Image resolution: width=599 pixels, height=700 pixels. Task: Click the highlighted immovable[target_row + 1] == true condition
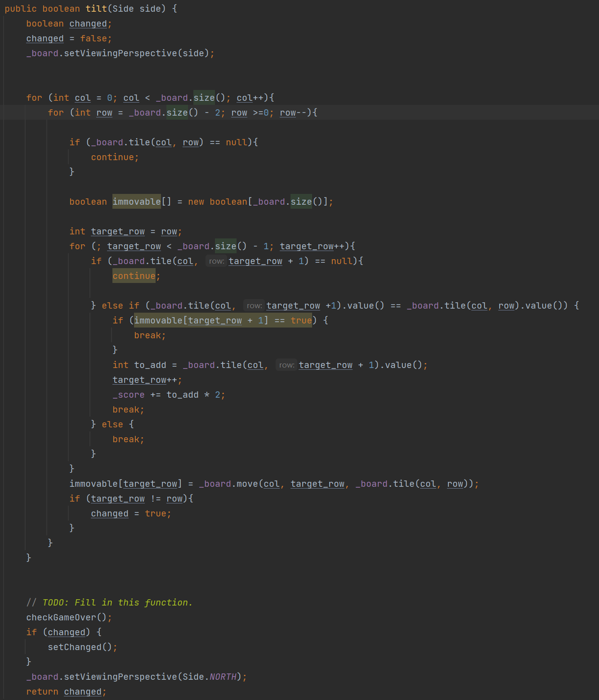(x=223, y=320)
